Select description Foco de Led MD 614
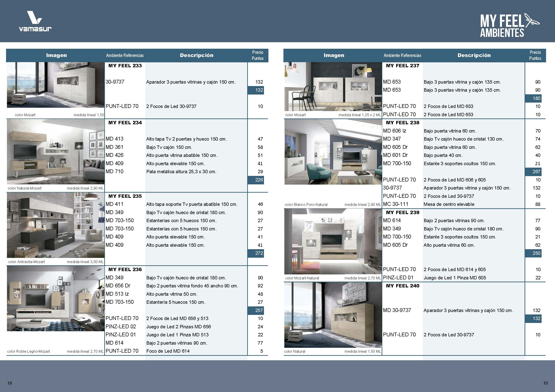This screenshot has height=392, width=555. [x=168, y=351]
